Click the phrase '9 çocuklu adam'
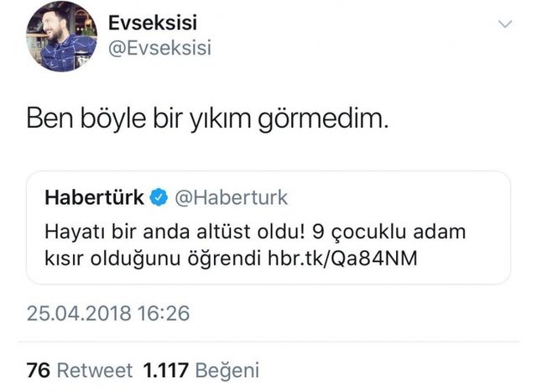The image size is (537, 392). (x=389, y=233)
